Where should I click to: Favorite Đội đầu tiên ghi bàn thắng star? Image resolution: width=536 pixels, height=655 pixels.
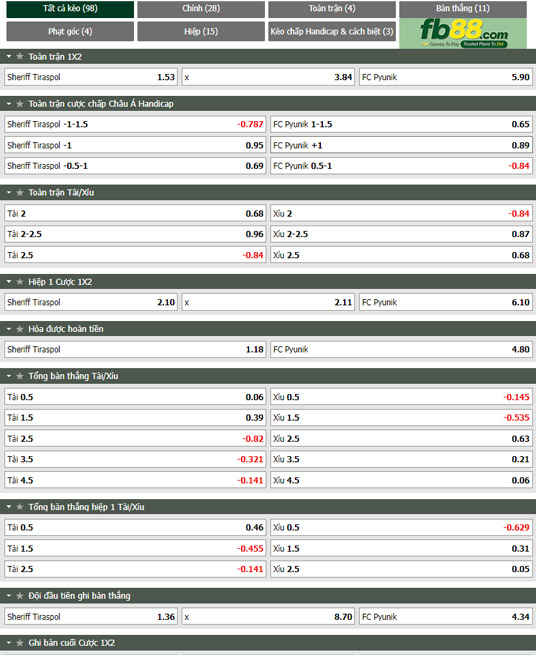point(20,596)
